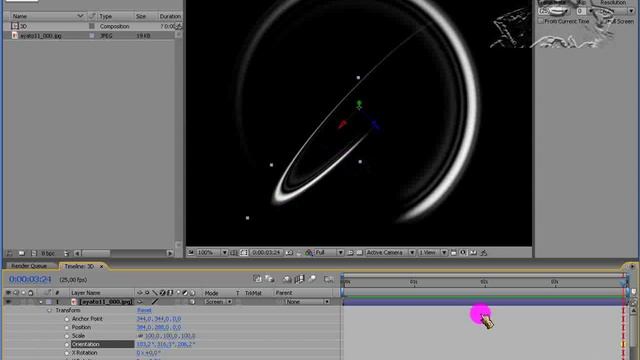Image resolution: width=640 pixels, height=360 pixels.
Task: Open the 1 View layout dropdown
Action: pyautogui.click(x=433, y=253)
